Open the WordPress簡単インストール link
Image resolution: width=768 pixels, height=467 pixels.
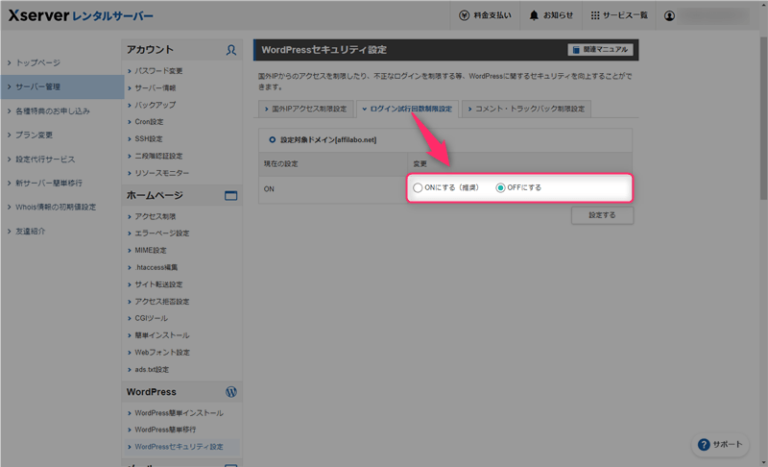[178, 413]
